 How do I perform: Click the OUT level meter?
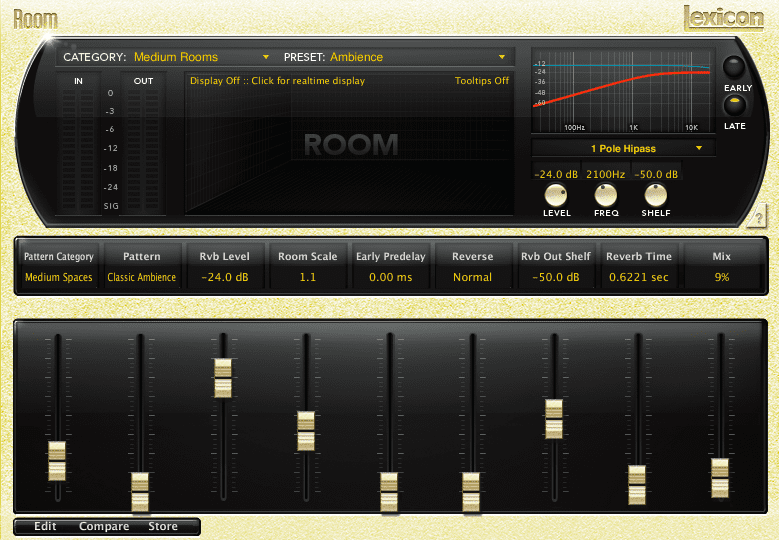point(143,144)
